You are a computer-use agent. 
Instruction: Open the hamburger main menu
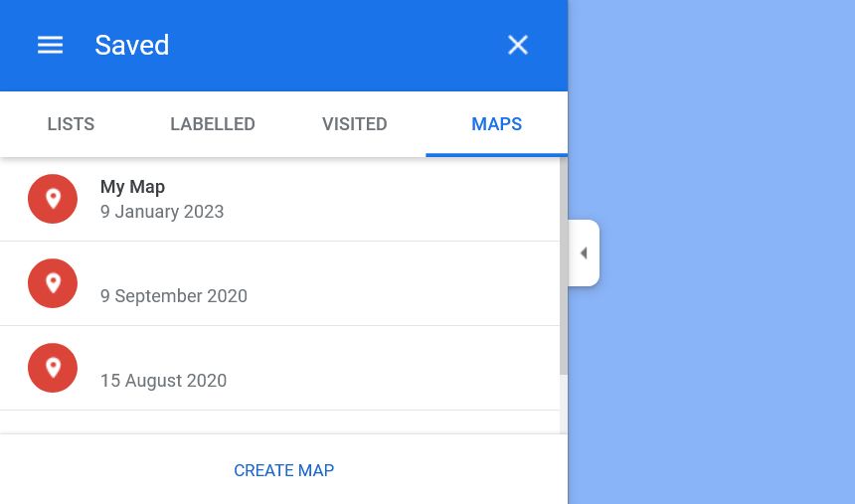[50, 45]
